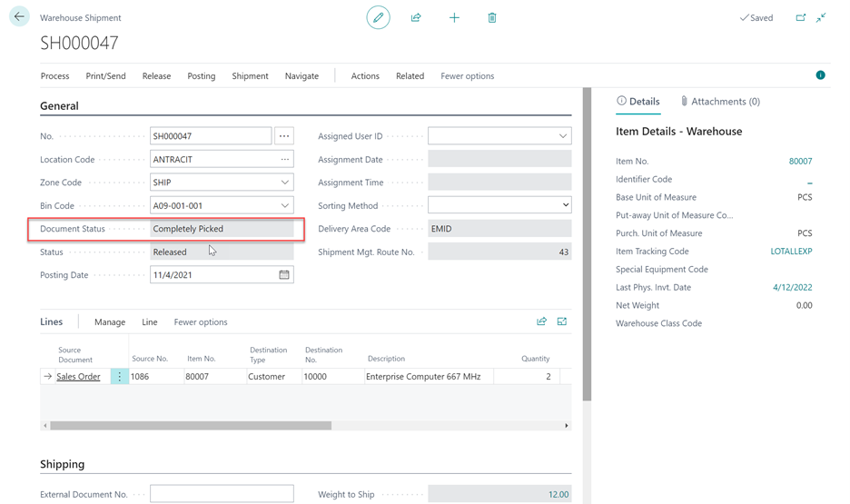Expand the Bin Code dropdown
The height and width of the screenshot is (504, 850).
click(284, 206)
